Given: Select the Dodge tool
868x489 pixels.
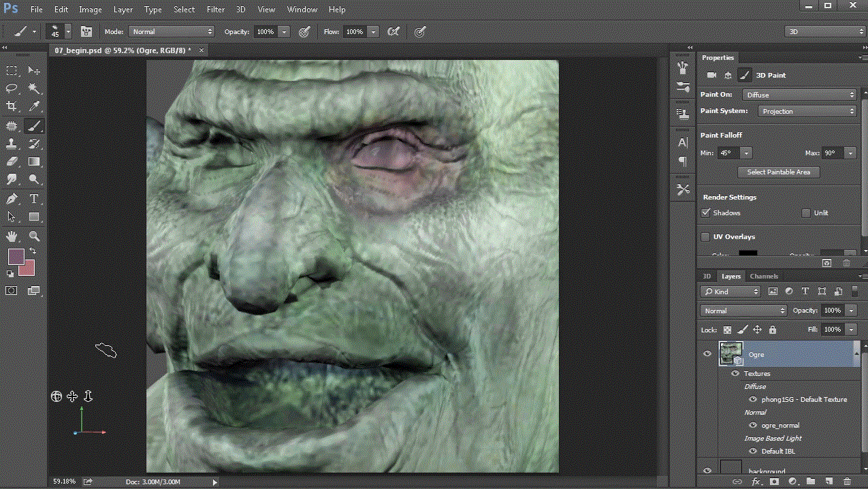Looking at the screenshot, I should [x=34, y=180].
